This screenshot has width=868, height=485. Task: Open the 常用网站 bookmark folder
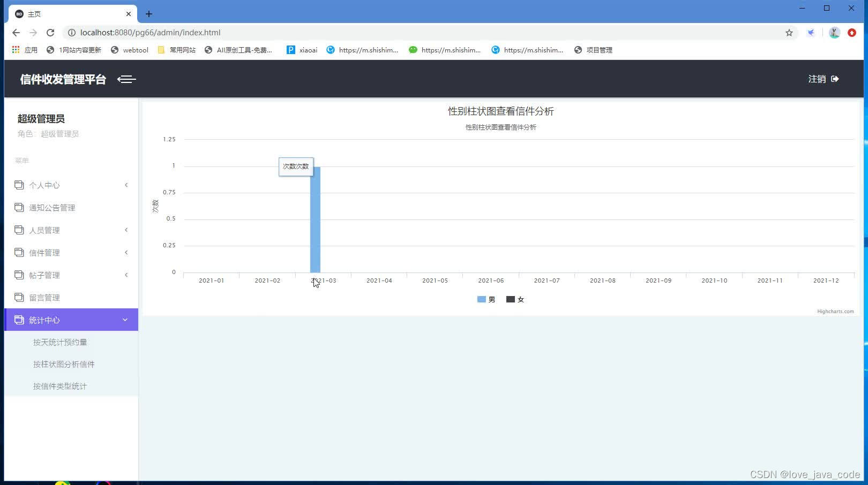pos(177,50)
